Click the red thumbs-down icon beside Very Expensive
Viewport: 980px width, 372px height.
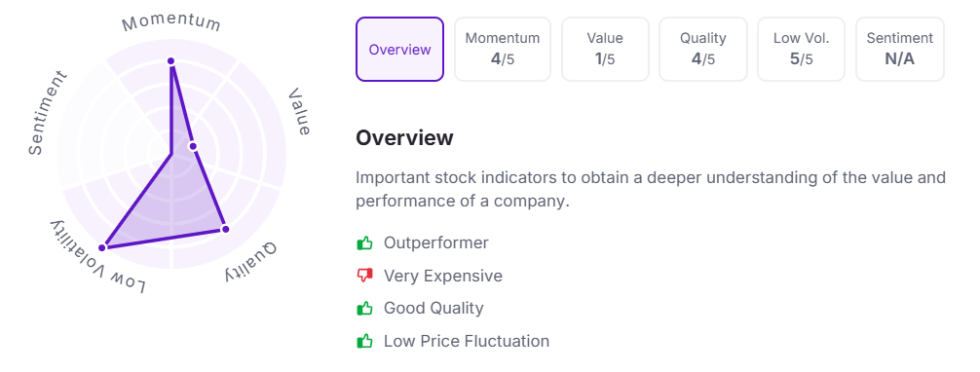tap(364, 276)
